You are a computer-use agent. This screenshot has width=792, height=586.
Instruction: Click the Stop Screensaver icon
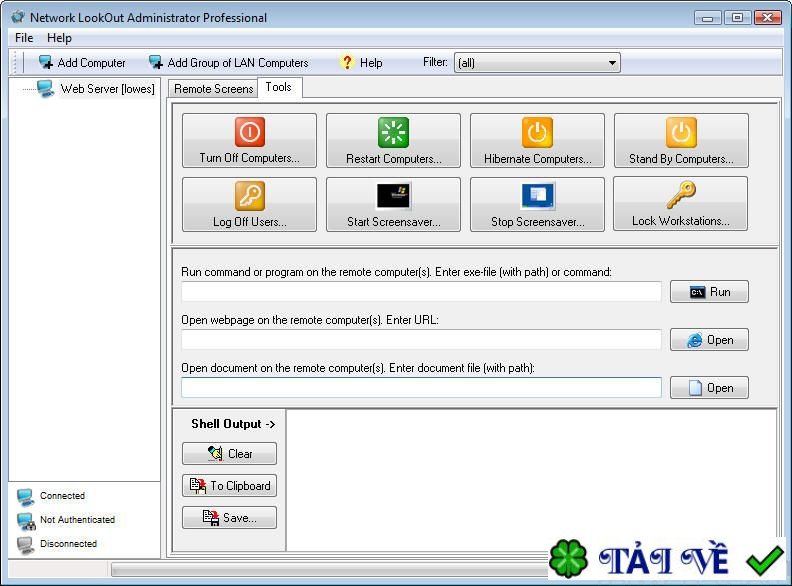tap(537, 196)
